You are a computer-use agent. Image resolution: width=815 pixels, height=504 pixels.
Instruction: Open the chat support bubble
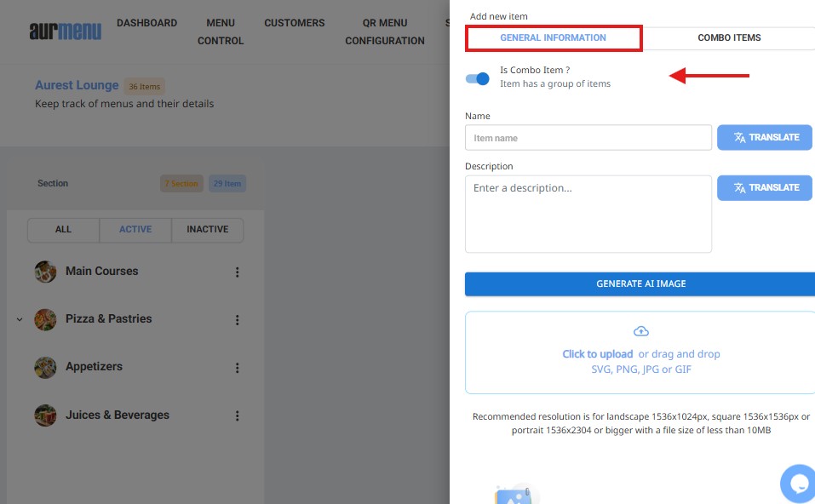click(798, 484)
